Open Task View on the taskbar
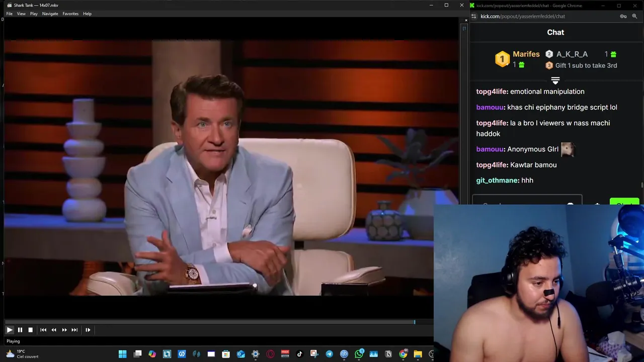The width and height of the screenshot is (644, 362). pyautogui.click(x=137, y=354)
